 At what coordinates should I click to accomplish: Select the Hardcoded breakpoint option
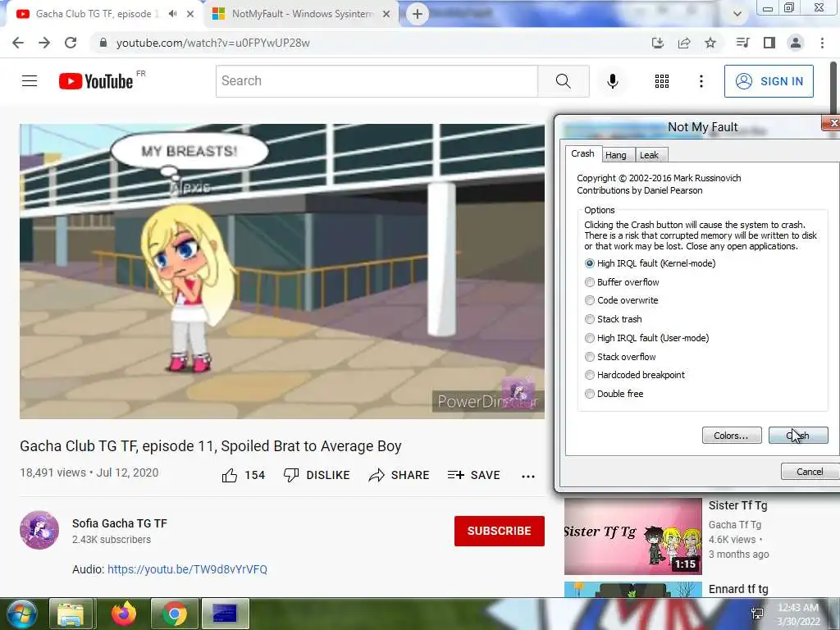pyautogui.click(x=635, y=375)
